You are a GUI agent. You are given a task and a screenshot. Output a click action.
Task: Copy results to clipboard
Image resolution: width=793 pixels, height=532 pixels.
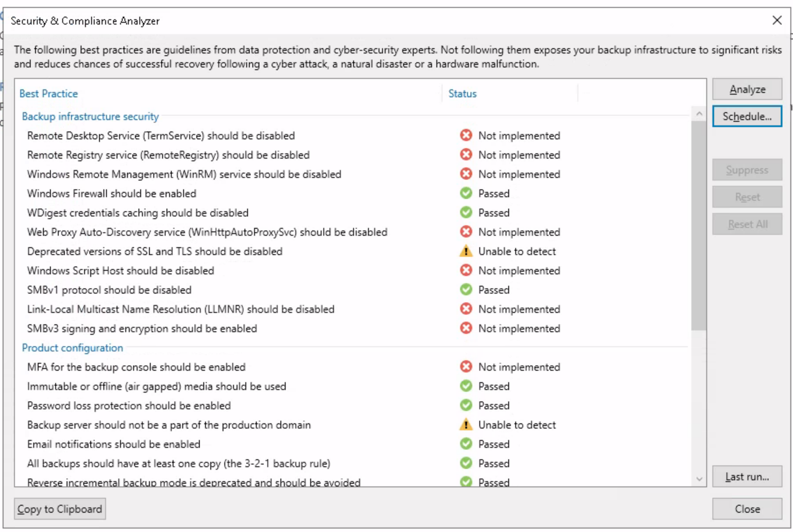click(60, 509)
